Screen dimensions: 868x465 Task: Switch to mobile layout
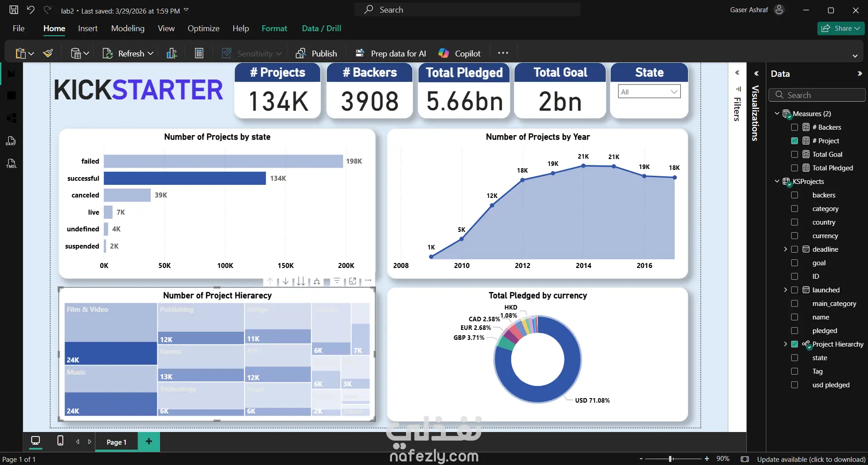60,441
